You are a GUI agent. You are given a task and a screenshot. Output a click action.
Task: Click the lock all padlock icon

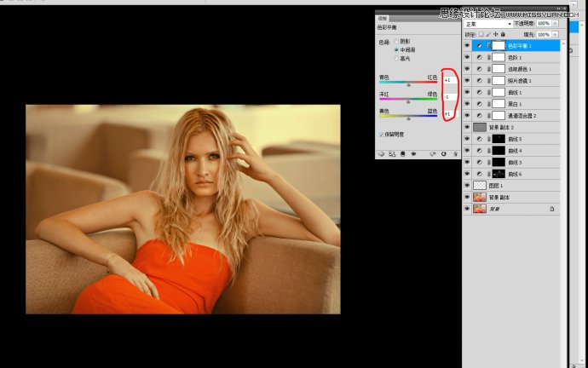click(503, 34)
